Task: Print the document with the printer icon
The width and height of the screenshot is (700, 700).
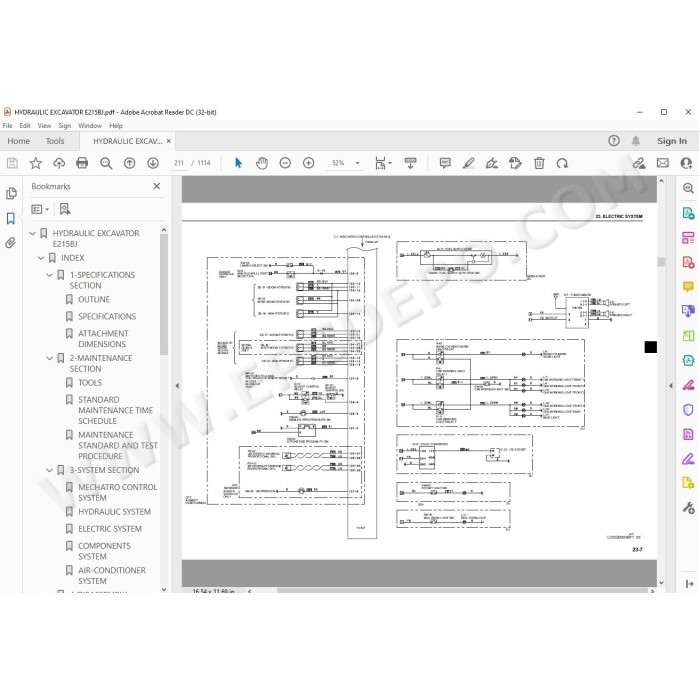Action: click(82, 163)
